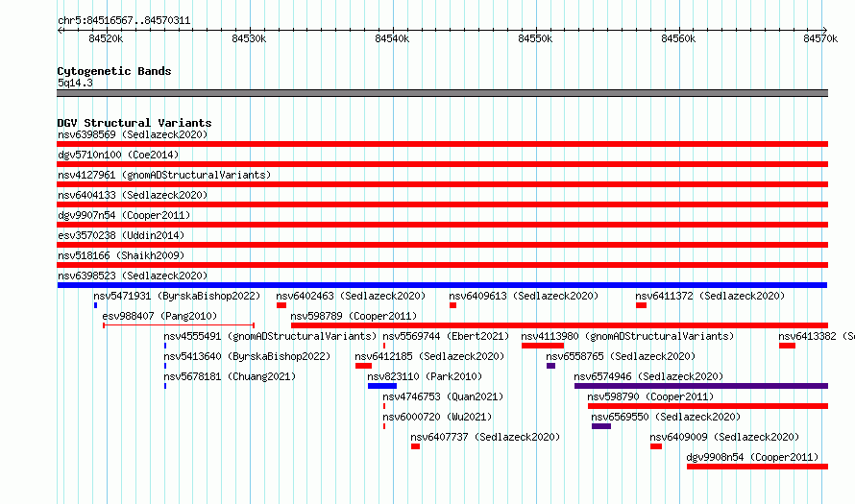
Task: Click the red bar under dgv9908n54
Action: pos(757,467)
